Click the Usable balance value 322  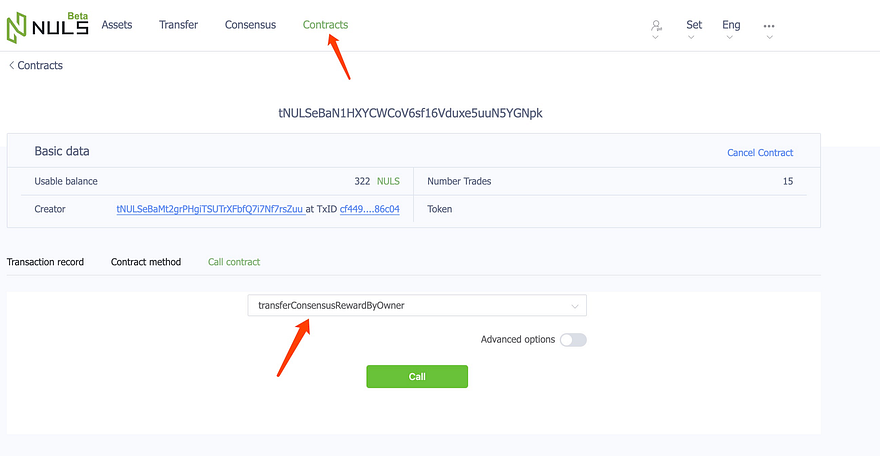[362, 181]
